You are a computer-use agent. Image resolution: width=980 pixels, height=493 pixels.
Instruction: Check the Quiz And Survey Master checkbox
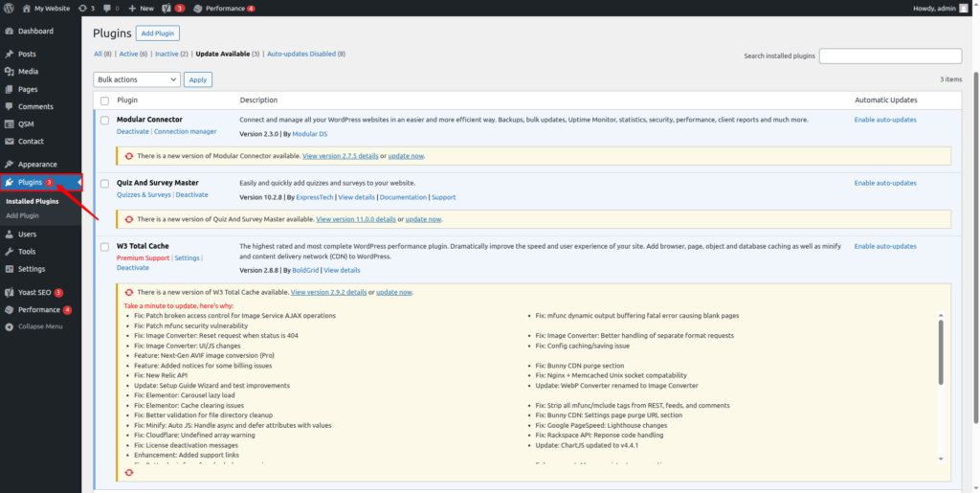pos(105,183)
